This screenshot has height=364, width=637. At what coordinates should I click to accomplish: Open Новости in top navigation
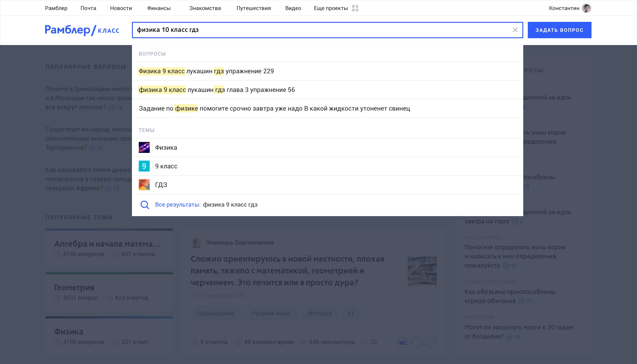coord(121,8)
